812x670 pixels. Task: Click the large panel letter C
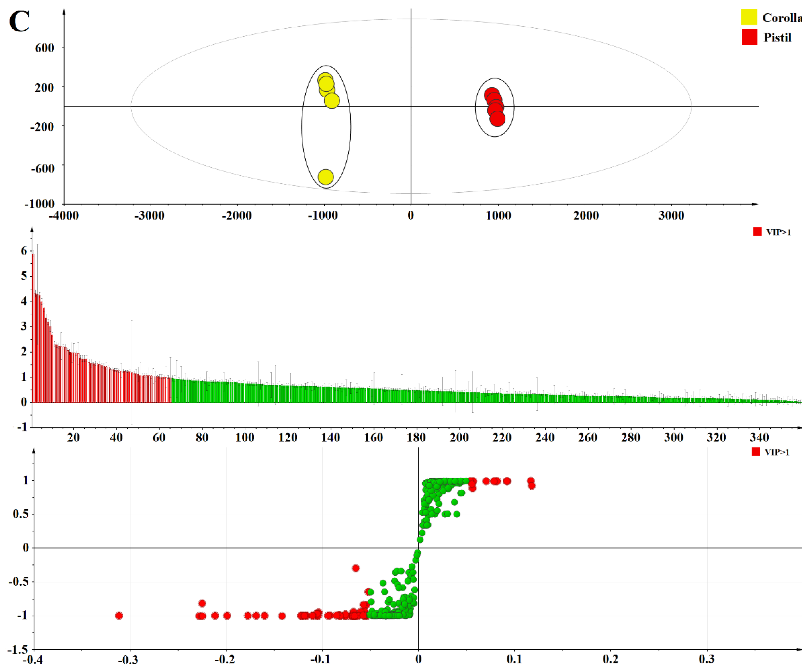(x=19, y=22)
